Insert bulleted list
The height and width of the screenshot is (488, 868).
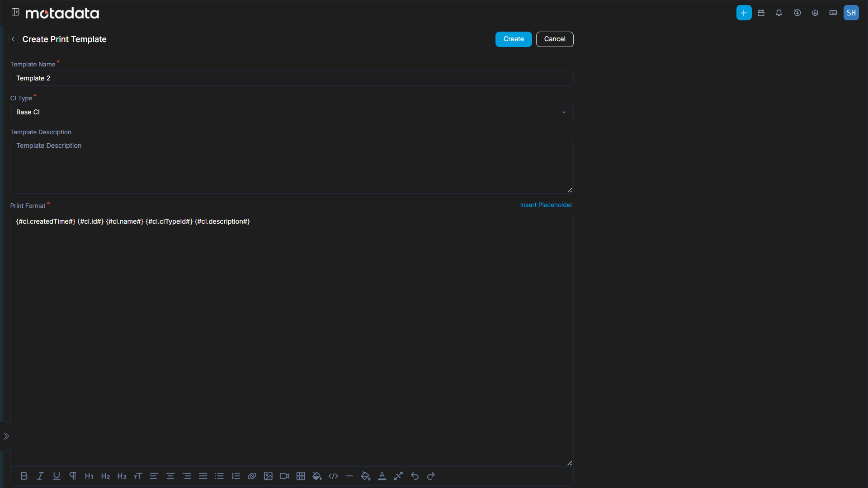[x=219, y=476]
